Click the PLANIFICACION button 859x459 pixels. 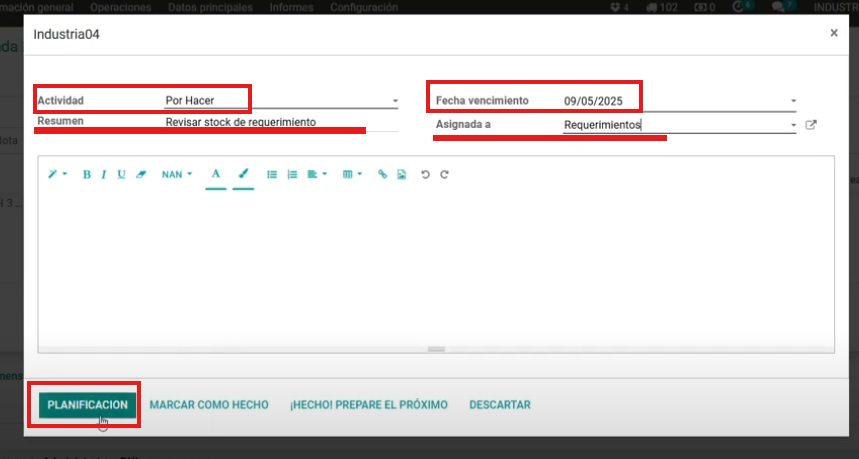[88, 405]
